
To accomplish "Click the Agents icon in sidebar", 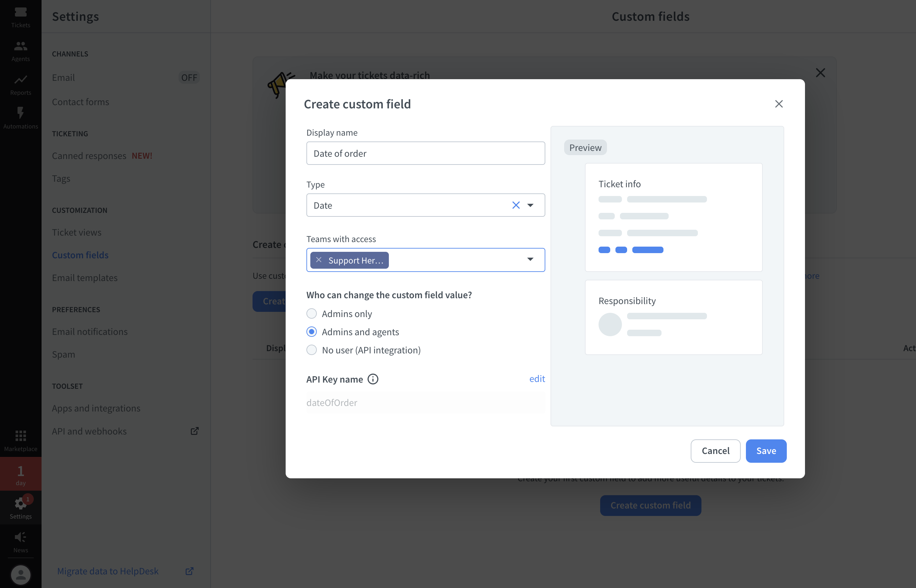I will coord(19,49).
